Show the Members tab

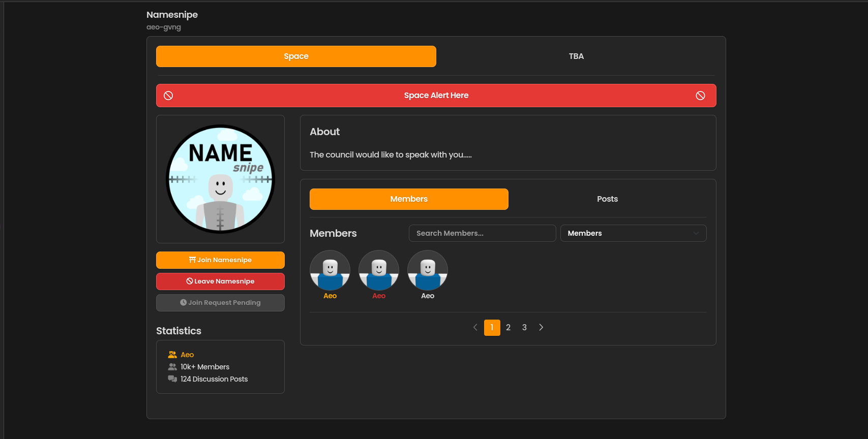pos(409,199)
